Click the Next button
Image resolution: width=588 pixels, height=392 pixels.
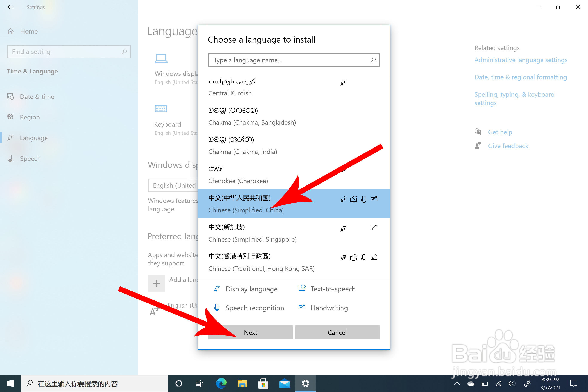[250, 332]
